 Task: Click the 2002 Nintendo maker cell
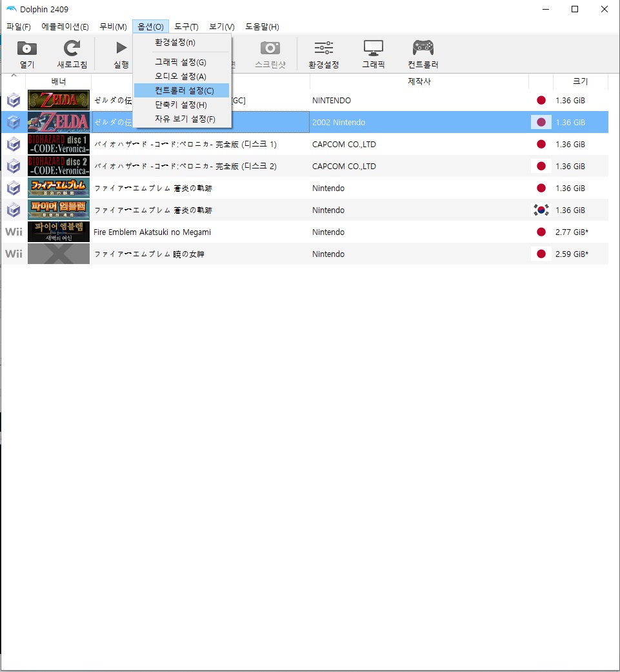pos(339,122)
